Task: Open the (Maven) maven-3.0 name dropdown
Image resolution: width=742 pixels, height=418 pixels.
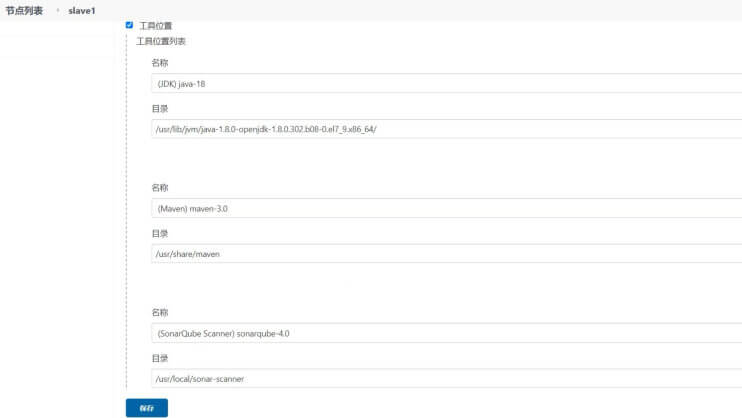Action: click(x=446, y=208)
